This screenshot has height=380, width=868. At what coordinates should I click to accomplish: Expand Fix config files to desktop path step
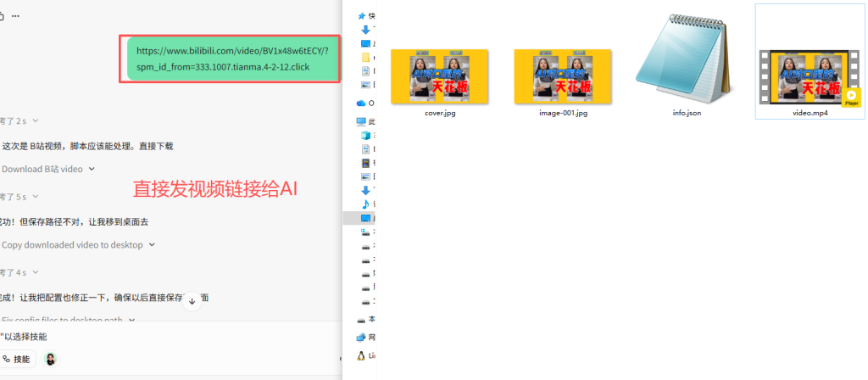pyautogui.click(x=70, y=320)
